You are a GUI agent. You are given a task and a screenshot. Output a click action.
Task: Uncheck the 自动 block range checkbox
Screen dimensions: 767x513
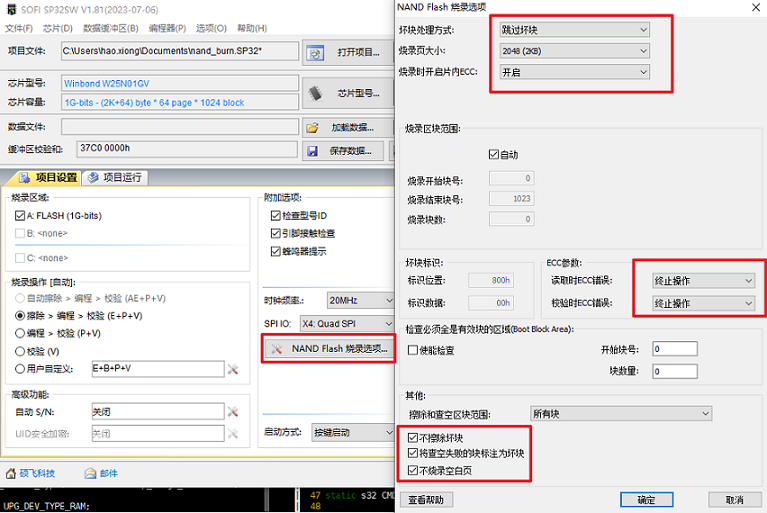coord(494,155)
